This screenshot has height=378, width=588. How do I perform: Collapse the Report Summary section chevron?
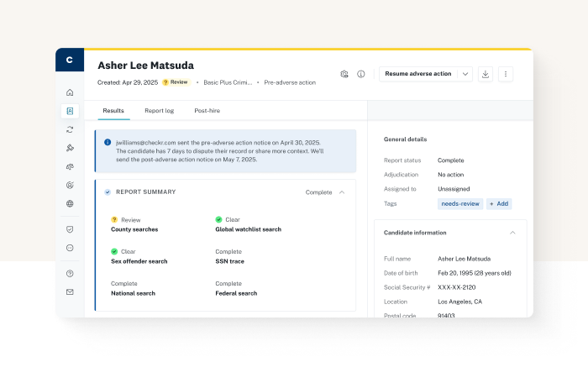pyautogui.click(x=342, y=192)
